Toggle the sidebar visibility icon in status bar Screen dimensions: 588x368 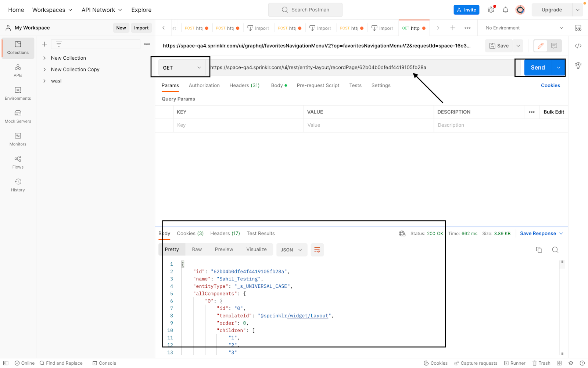pyautogui.click(x=6, y=363)
